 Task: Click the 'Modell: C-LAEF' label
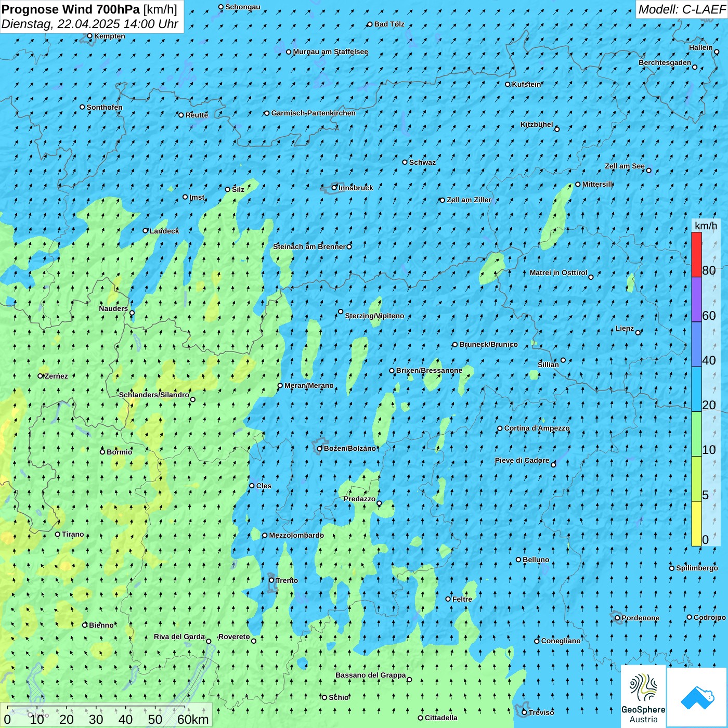[x=681, y=9]
